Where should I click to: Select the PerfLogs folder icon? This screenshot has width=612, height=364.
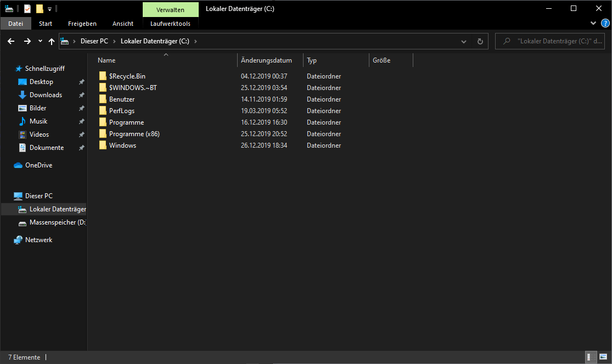(103, 110)
